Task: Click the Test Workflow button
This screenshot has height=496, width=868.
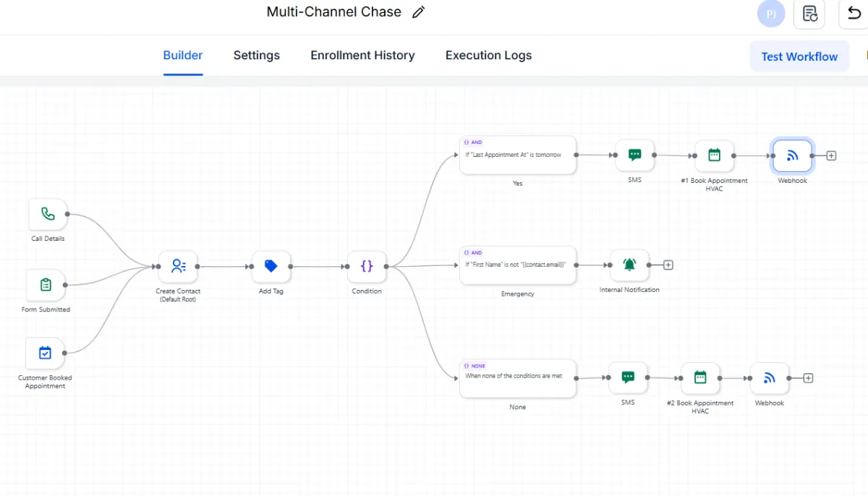Action: point(799,56)
